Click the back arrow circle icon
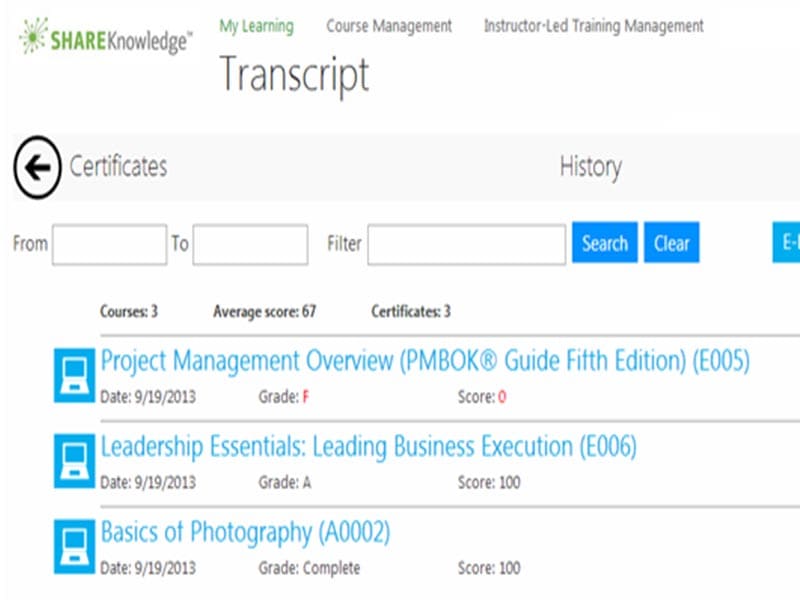The height and width of the screenshot is (600, 800). pyautogui.click(x=38, y=167)
